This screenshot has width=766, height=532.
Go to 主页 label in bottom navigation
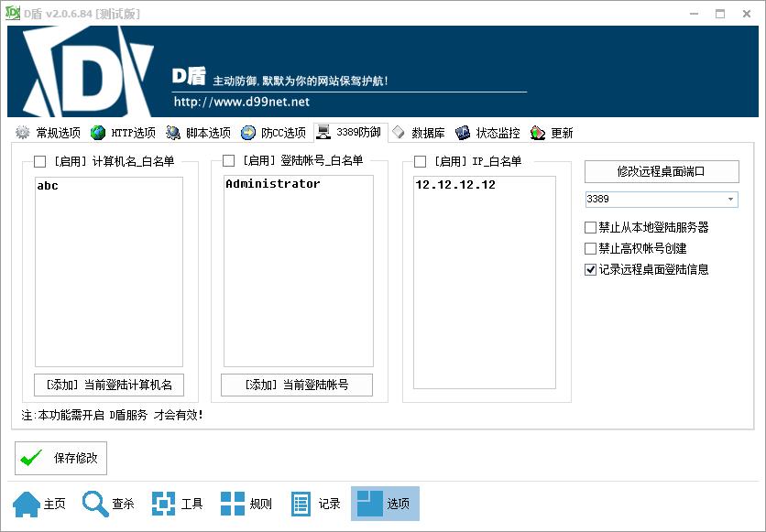(x=55, y=504)
